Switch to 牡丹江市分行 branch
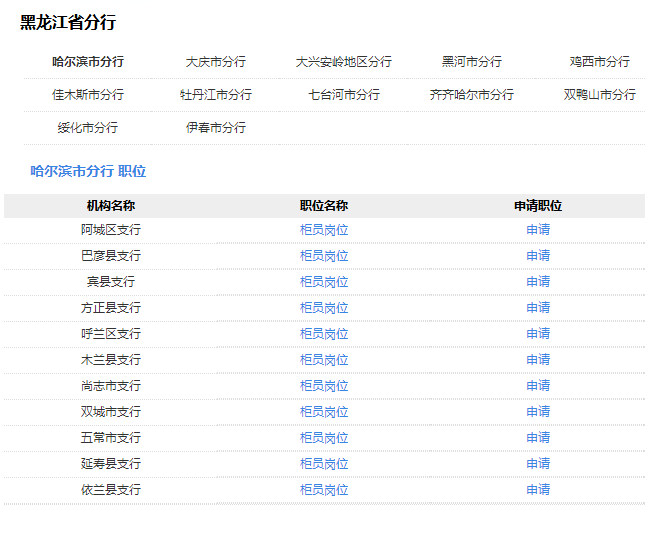The image size is (657, 544). 216,95
